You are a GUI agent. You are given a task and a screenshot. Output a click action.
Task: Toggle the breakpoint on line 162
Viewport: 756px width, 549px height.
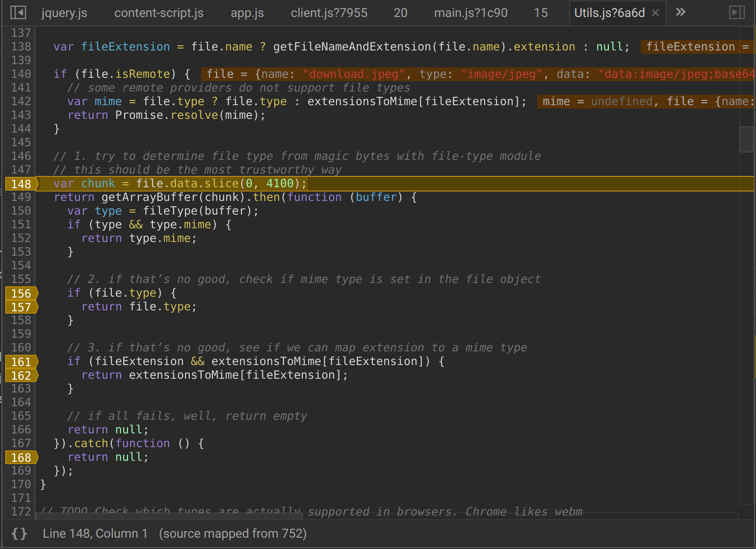pos(21,375)
